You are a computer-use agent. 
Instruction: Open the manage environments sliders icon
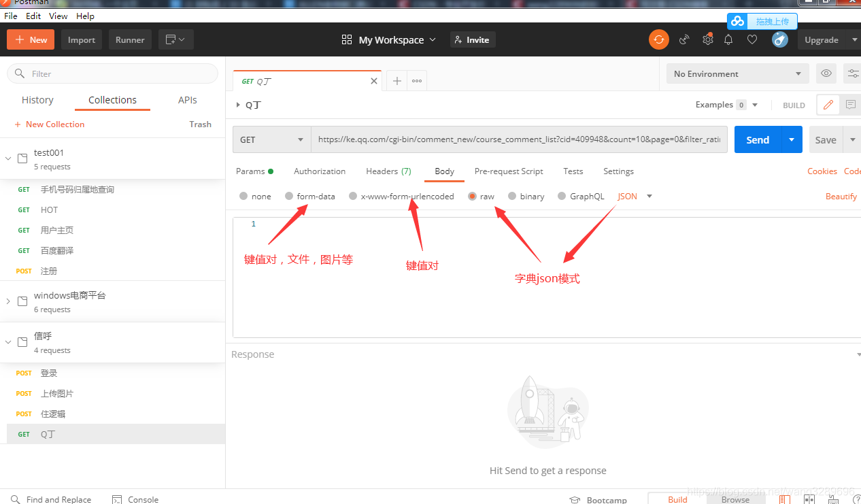coord(852,73)
